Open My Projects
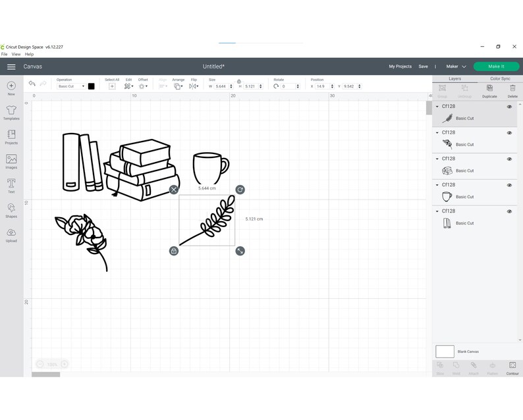Screen dimensions: 523x420 [400, 66]
